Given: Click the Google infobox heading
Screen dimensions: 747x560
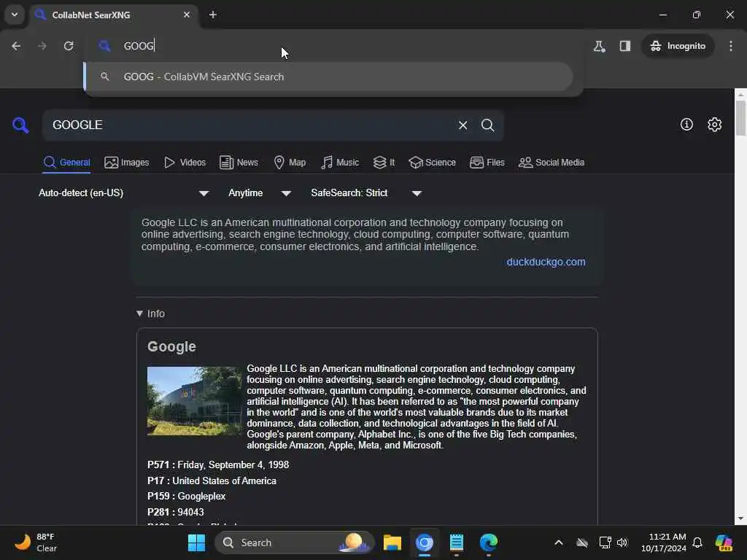Looking at the screenshot, I should click(x=171, y=346).
